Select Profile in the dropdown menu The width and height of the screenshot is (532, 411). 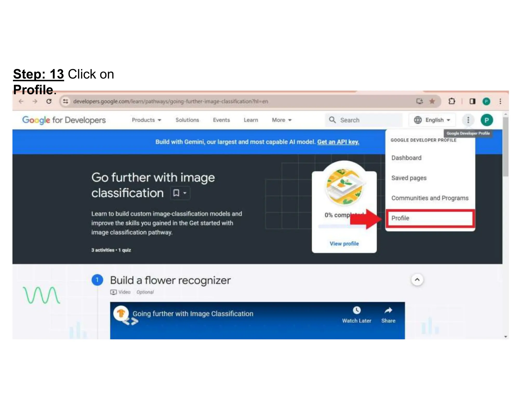[430, 218]
